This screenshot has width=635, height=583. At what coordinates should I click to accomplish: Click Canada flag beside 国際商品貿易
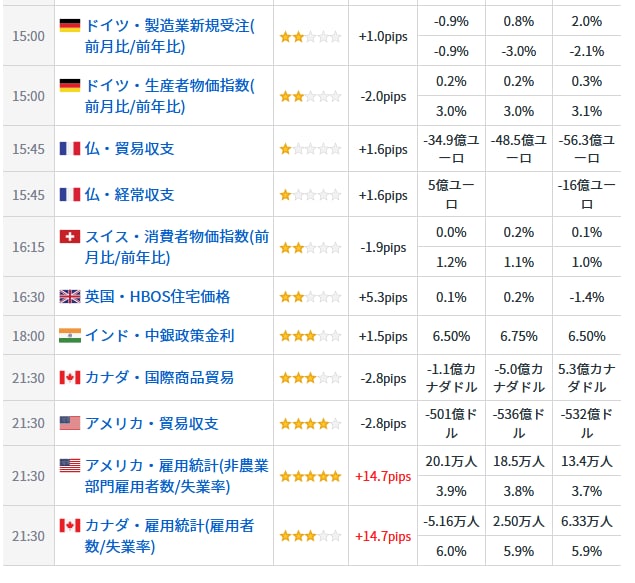click(x=70, y=377)
